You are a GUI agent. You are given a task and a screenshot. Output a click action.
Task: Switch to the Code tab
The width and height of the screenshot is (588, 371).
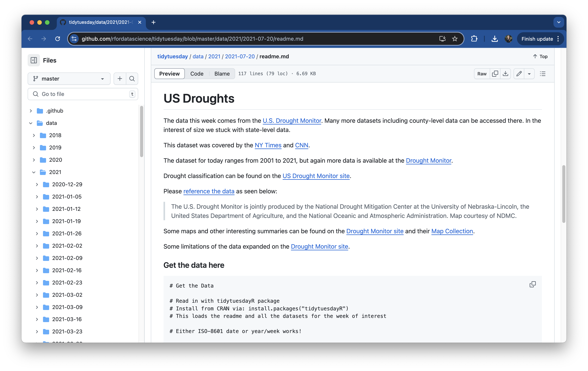pos(197,74)
